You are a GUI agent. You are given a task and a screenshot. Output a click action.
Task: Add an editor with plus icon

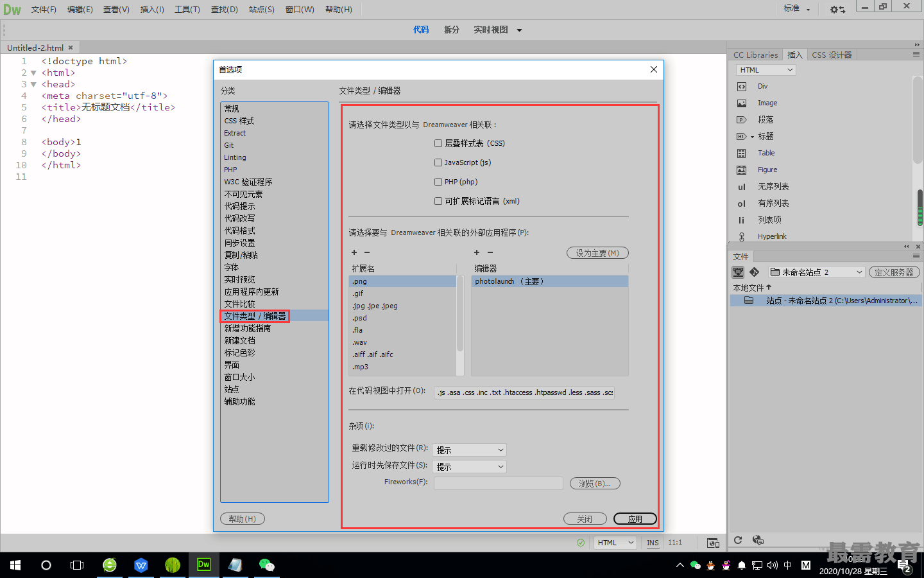tap(477, 252)
